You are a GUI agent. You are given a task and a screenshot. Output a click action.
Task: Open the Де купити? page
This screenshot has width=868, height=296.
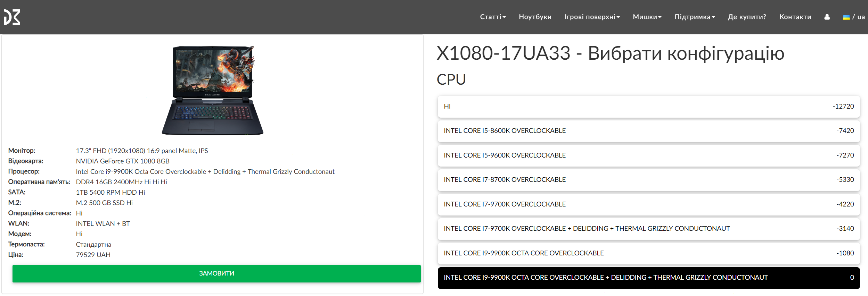click(747, 17)
